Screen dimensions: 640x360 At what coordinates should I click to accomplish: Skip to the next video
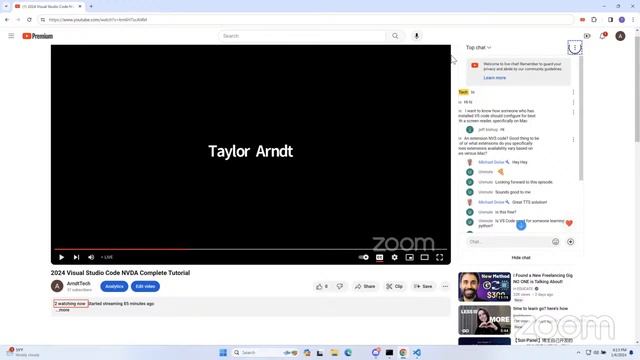(76, 257)
